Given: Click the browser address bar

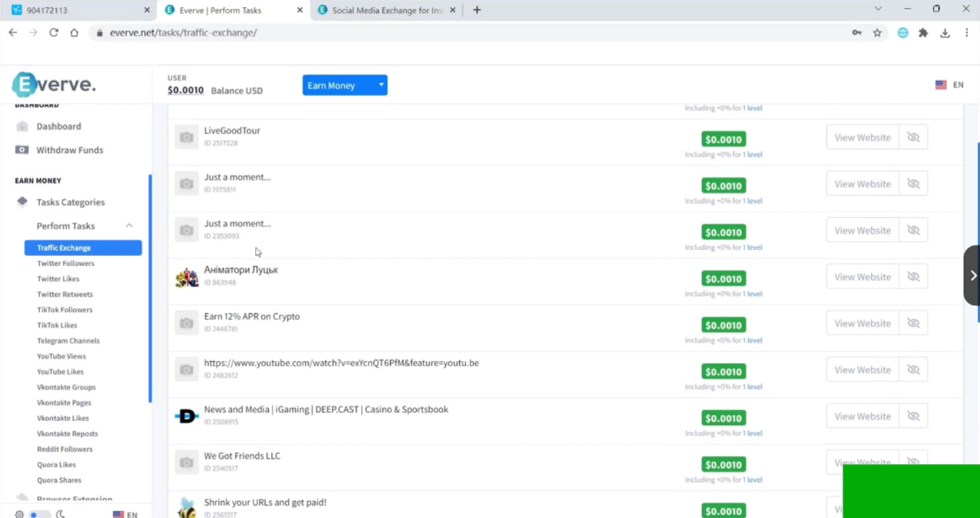Looking at the screenshot, I should click(x=471, y=33).
